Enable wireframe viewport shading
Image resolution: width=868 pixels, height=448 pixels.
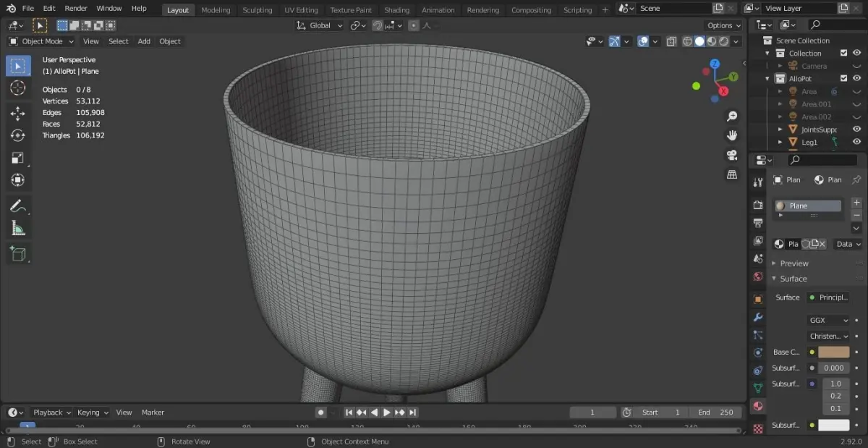[687, 41]
